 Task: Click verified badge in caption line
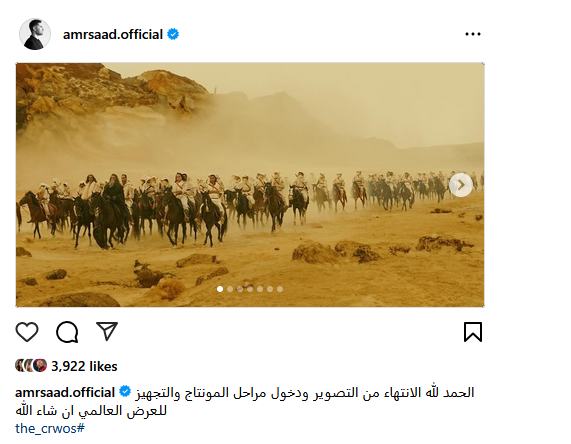coord(125,392)
